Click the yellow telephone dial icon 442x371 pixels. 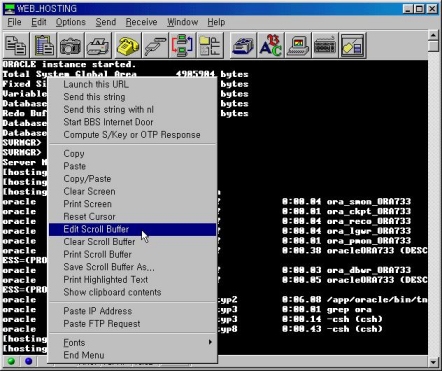click(128, 45)
